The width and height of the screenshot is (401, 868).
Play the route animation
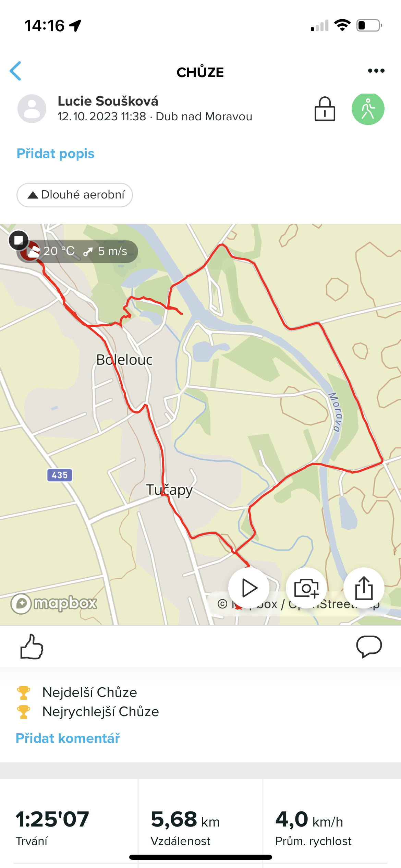(249, 588)
